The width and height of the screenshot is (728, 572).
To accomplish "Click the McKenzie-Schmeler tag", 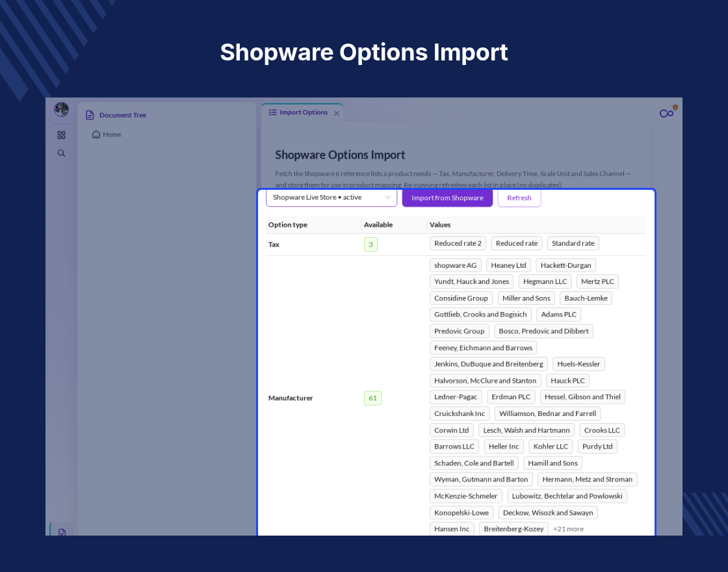I will click(x=465, y=497).
